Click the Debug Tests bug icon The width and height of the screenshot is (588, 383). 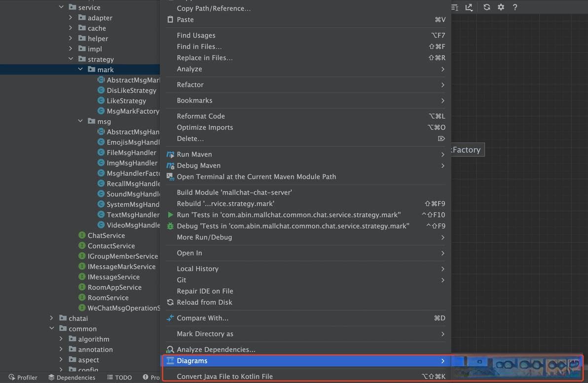170,226
